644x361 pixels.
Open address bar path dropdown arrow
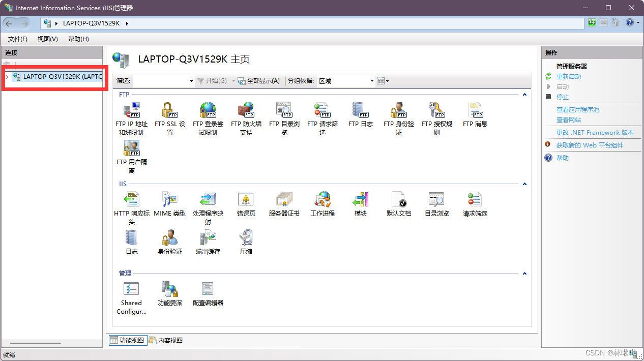click(127, 23)
